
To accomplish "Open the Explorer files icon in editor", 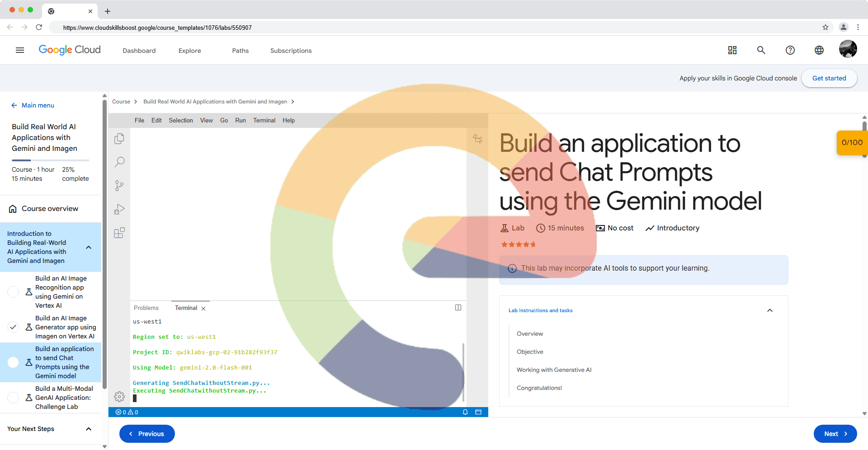I will [119, 139].
